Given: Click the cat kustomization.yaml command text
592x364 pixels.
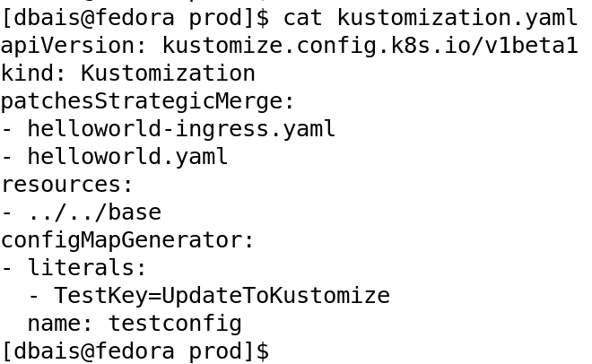Looking at the screenshot, I should point(430,17).
